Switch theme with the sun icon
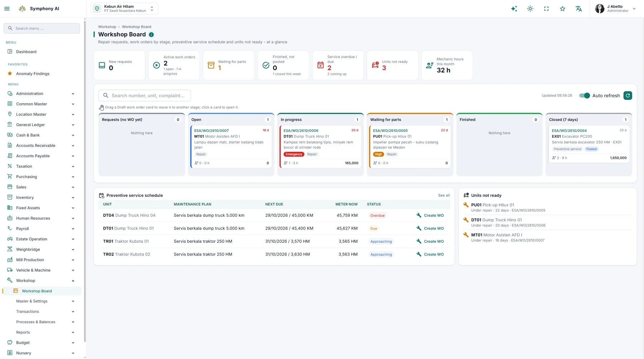This screenshot has width=644, height=359. tap(530, 9)
